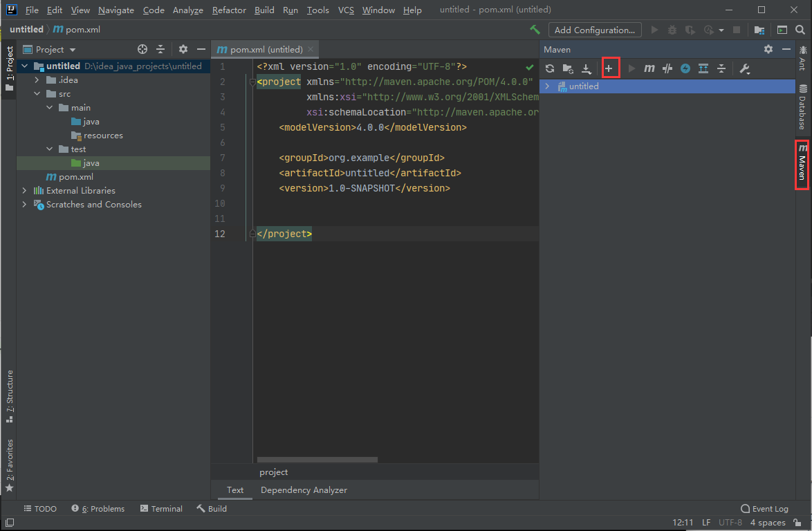812x531 pixels.
Task: Toggle Maven Skip Tests Mode
Action: [x=685, y=68]
